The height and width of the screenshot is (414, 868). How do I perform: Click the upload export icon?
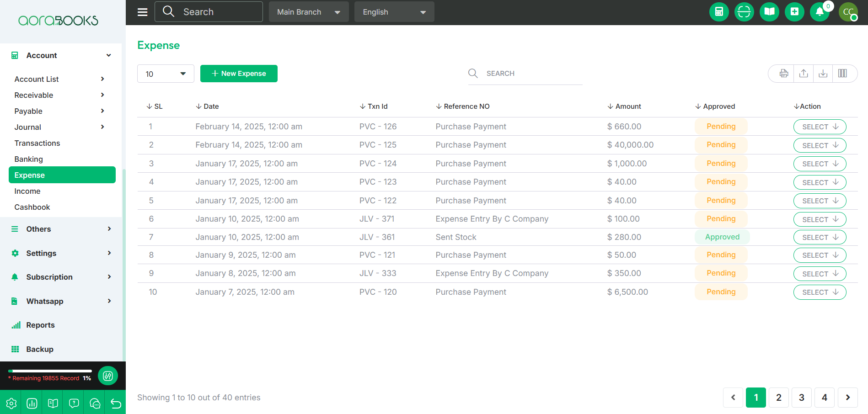click(804, 73)
